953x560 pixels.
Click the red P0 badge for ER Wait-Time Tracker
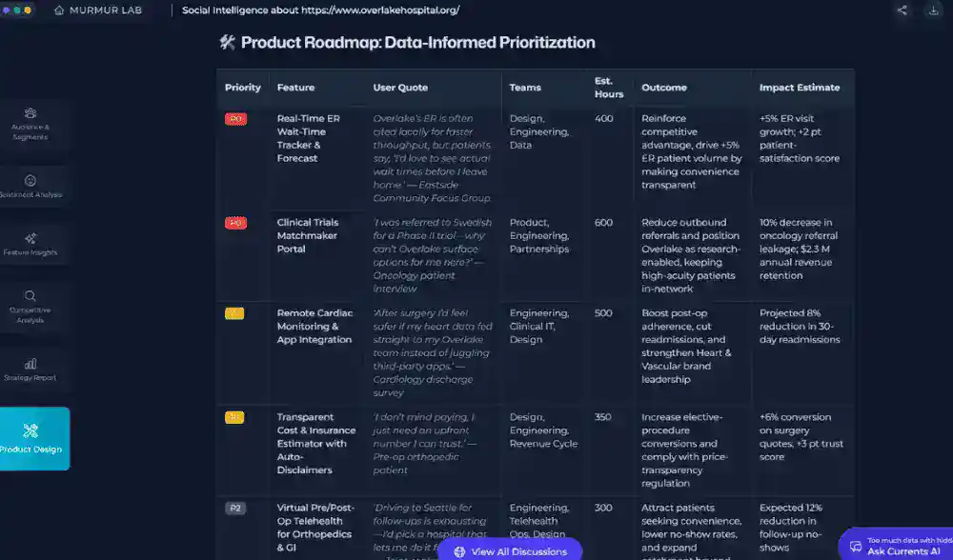(235, 119)
